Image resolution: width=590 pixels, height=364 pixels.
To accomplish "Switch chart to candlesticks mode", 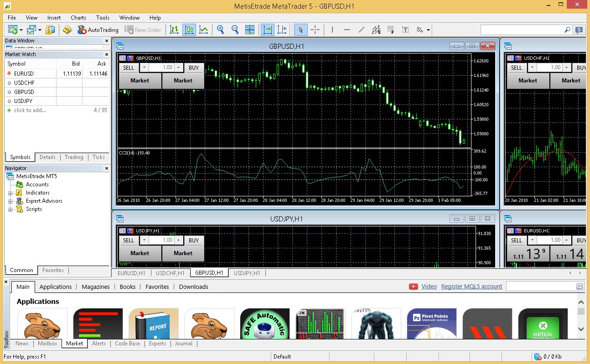I will pyautogui.click(x=189, y=30).
